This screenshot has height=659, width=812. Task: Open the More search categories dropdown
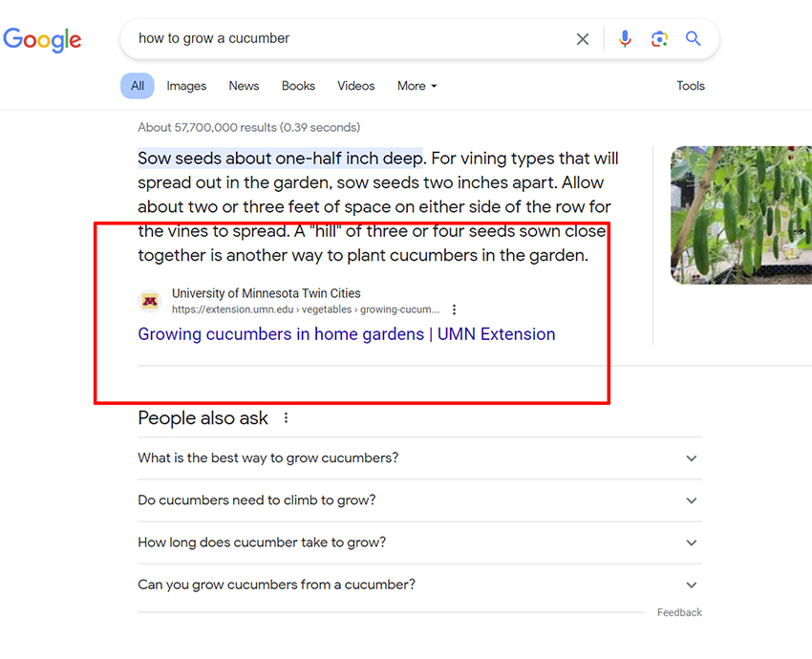pyautogui.click(x=417, y=86)
